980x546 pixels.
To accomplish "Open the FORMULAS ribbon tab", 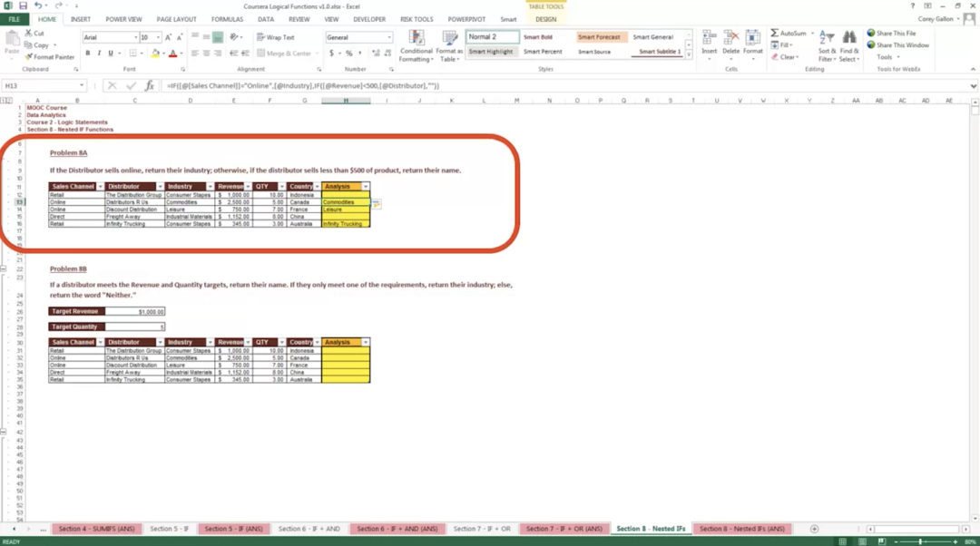I will [227, 19].
